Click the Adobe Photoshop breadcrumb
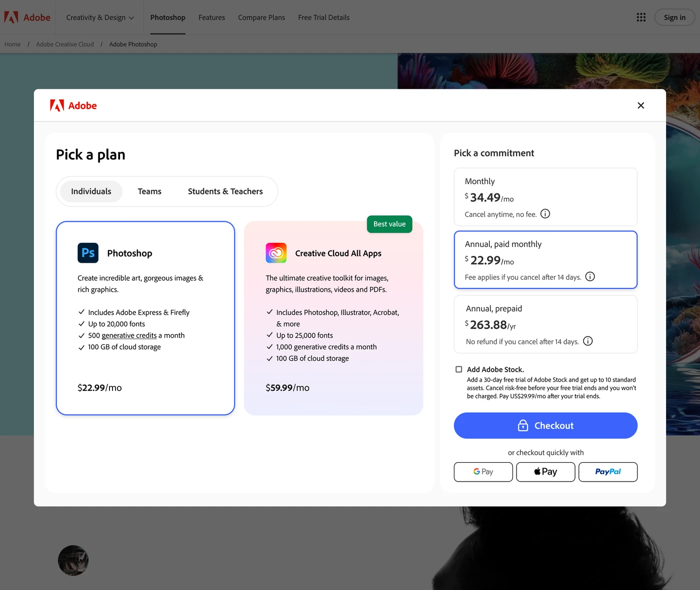 pyautogui.click(x=133, y=44)
